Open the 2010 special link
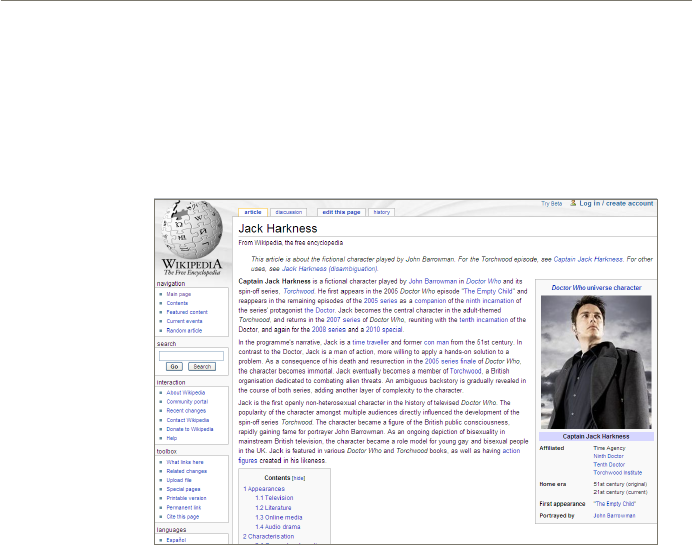The width and height of the screenshot is (692, 545). coord(384,329)
